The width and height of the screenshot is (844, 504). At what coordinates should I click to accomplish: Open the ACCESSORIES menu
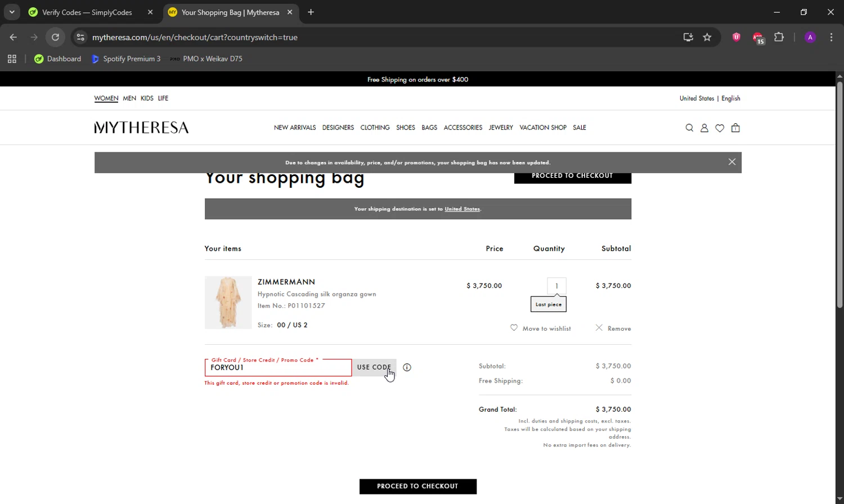[x=463, y=128]
